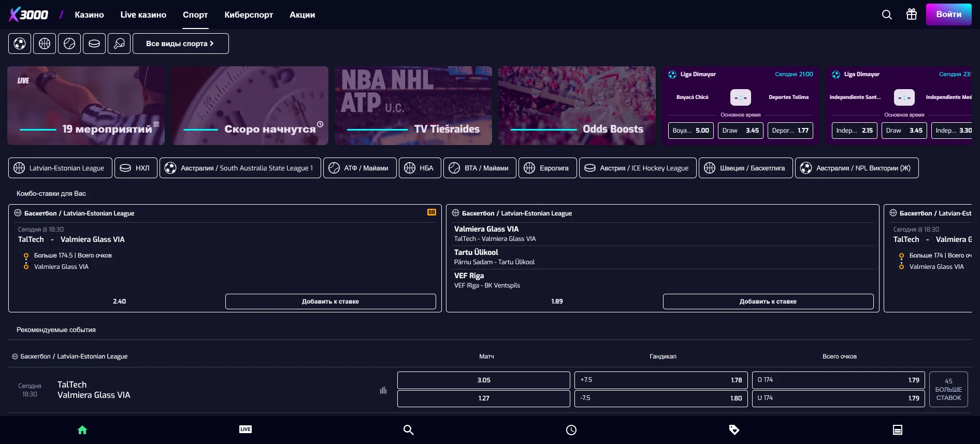Expand the 'Все виды спорта' list
The height and width of the screenshot is (444, 980).
180,44
